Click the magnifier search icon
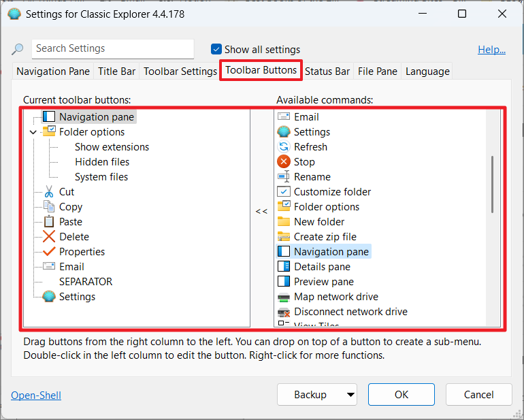The height and width of the screenshot is (420, 524). (x=17, y=49)
